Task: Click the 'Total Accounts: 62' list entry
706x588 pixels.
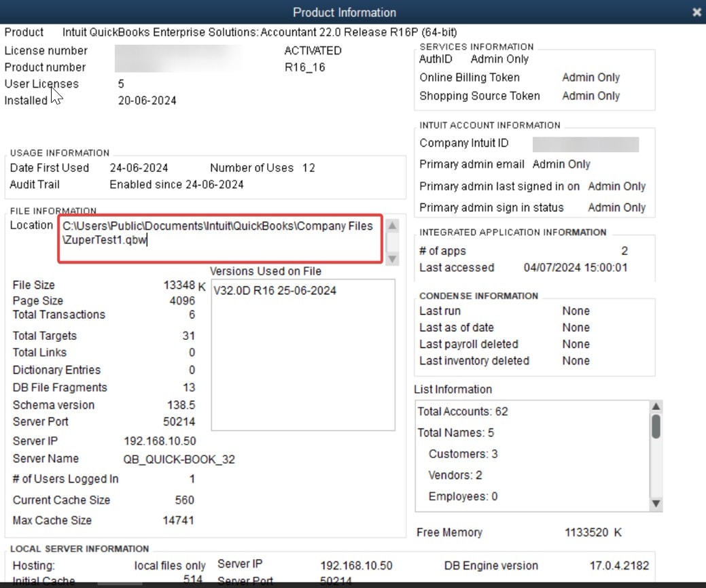Action: [x=463, y=411]
